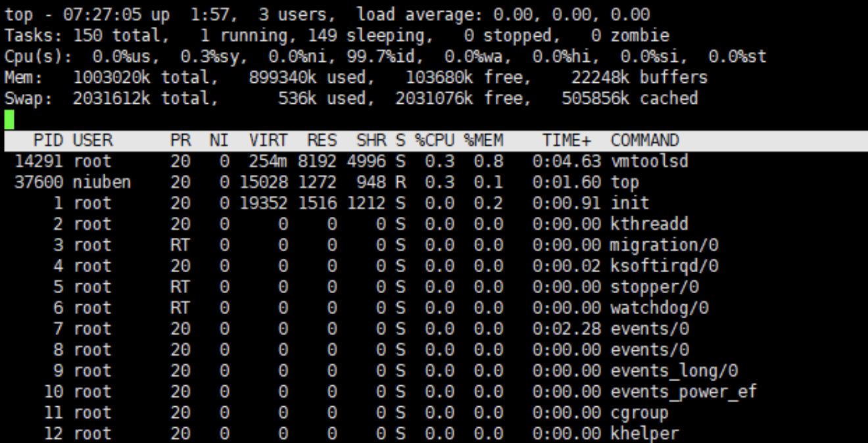Click PID 14291 in the process list
868x443 pixels.
pyautogui.click(x=39, y=162)
